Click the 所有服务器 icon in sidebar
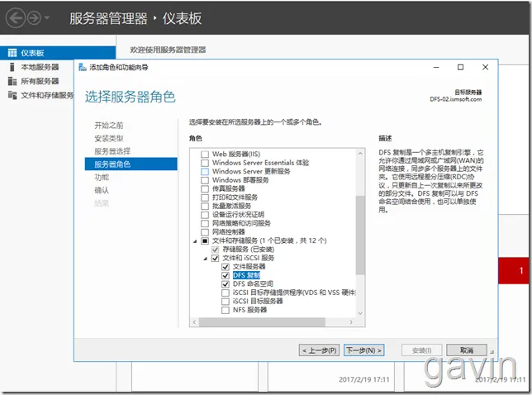532x395 pixels. point(12,81)
